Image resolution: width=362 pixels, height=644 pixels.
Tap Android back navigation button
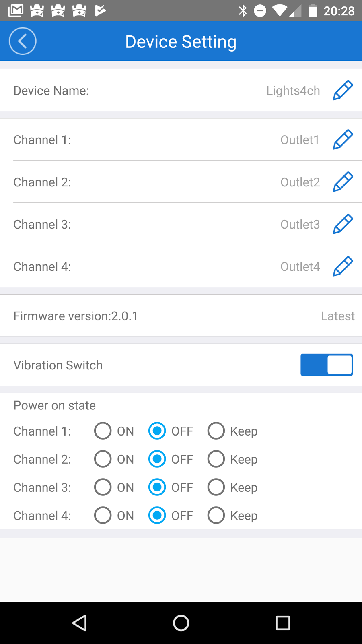(x=80, y=623)
